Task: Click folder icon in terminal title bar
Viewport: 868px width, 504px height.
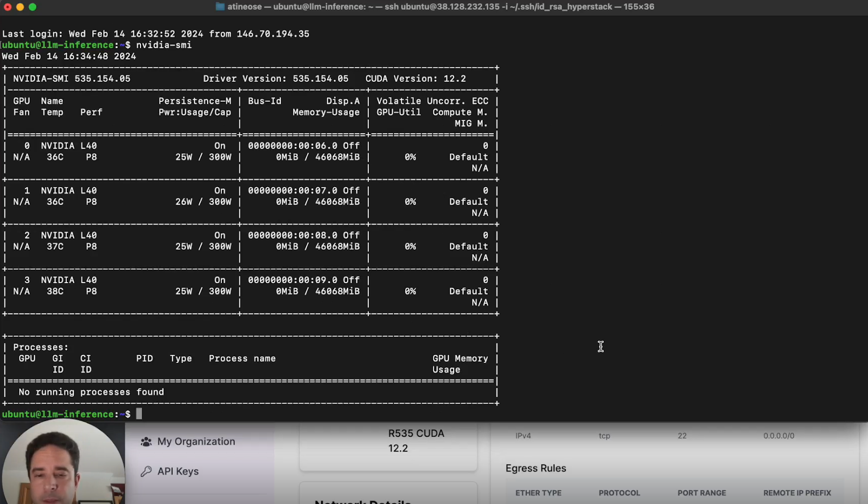Action: (220, 7)
